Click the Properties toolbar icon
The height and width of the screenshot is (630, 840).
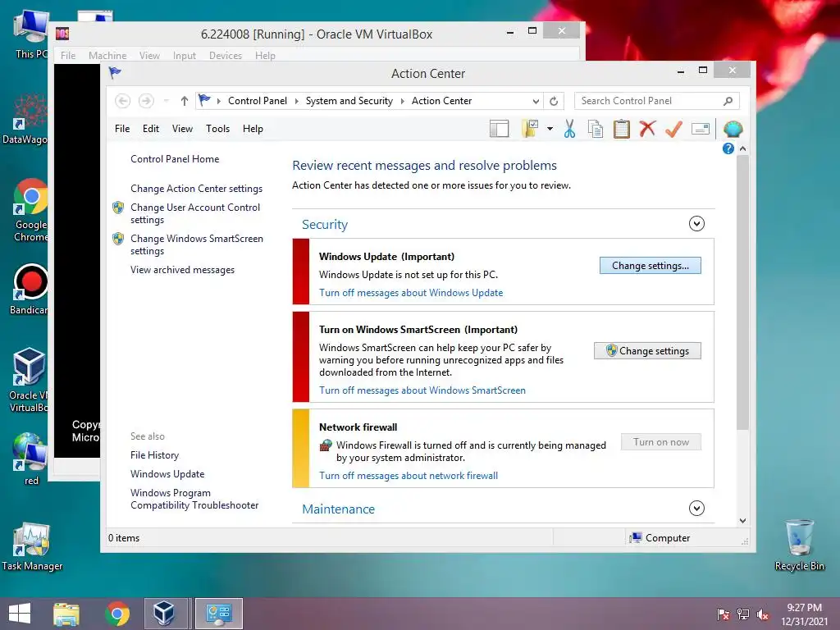(x=701, y=129)
